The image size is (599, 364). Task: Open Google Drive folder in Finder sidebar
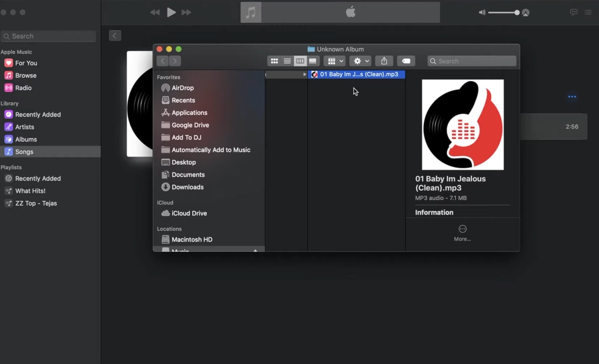pyautogui.click(x=185, y=125)
